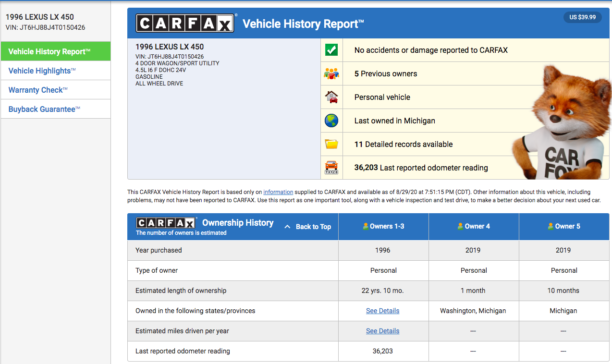Click the '4.5L I6 F DOHC 24V' engine text
Screen dimensions: 612x364
point(160,70)
